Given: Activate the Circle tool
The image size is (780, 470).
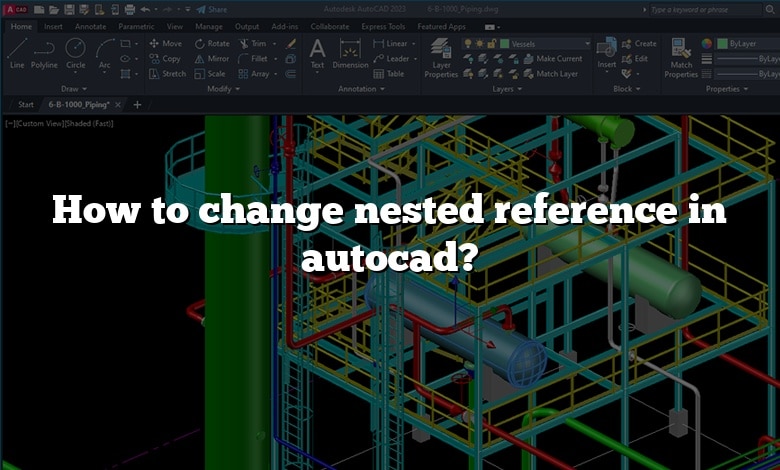Looking at the screenshot, I should coord(75,52).
